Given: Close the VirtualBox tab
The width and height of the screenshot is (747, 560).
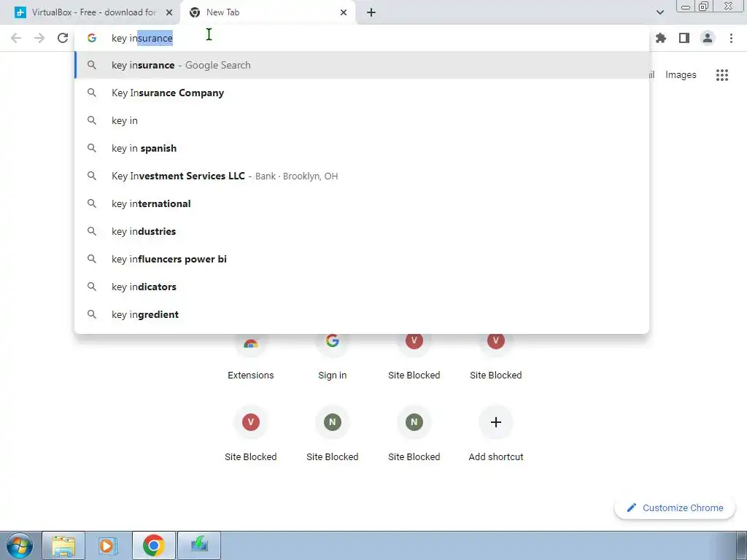Looking at the screenshot, I should 169,12.
